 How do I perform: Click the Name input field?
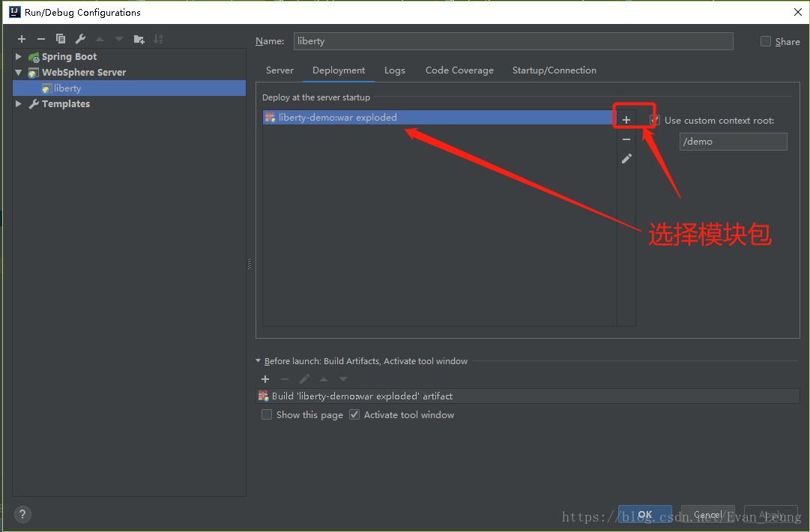click(x=513, y=41)
